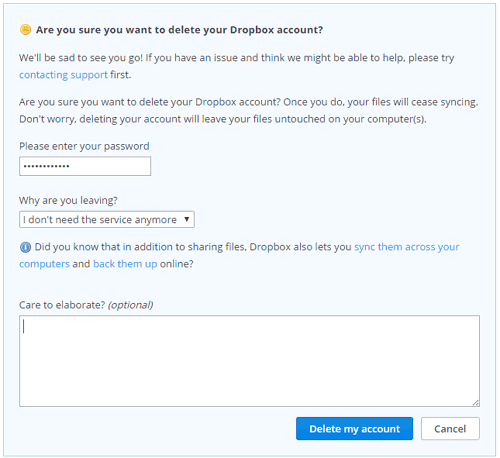The width and height of the screenshot is (500, 458).
Task: Click the dropdown arrow beside 'service anymore'
Action: point(187,219)
